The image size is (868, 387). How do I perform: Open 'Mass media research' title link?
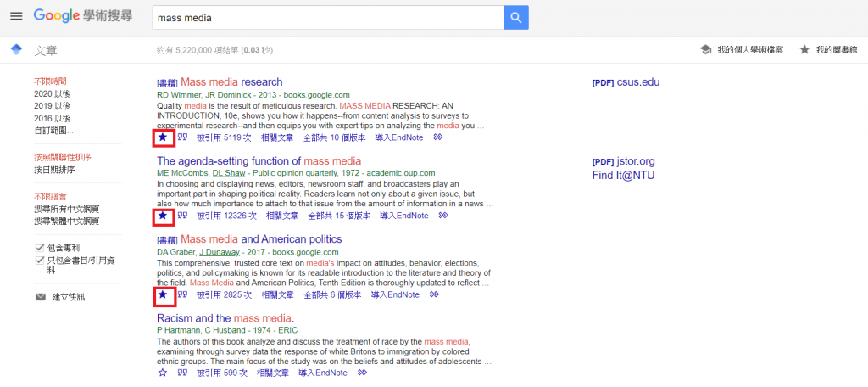231,82
